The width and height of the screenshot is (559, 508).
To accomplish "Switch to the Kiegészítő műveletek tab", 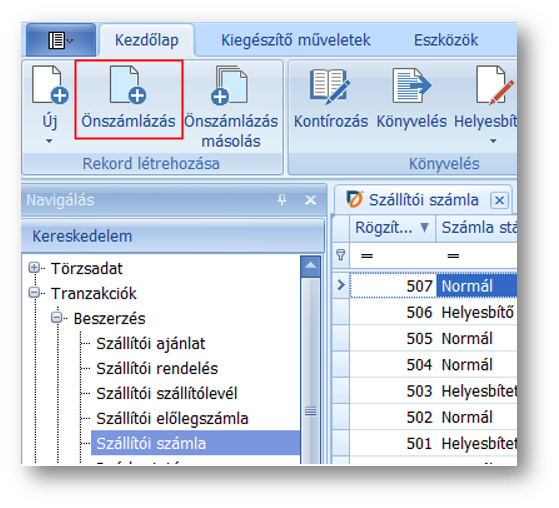I will click(296, 40).
